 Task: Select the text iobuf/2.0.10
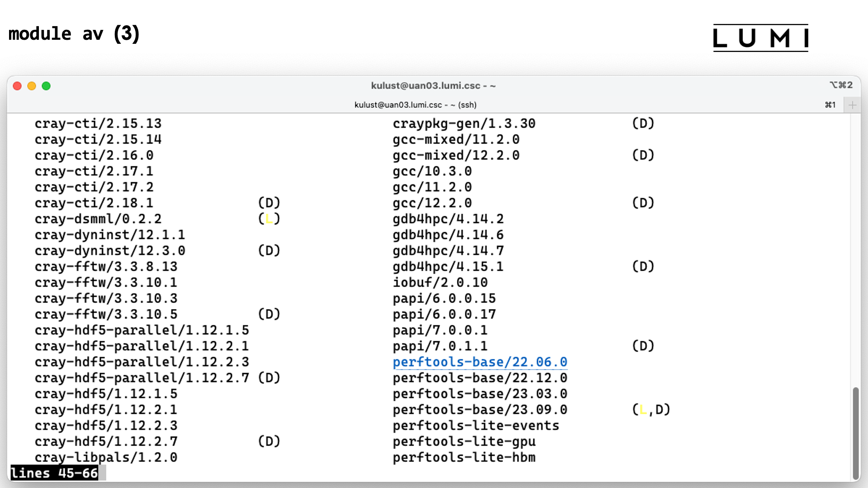[x=440, y=282]
